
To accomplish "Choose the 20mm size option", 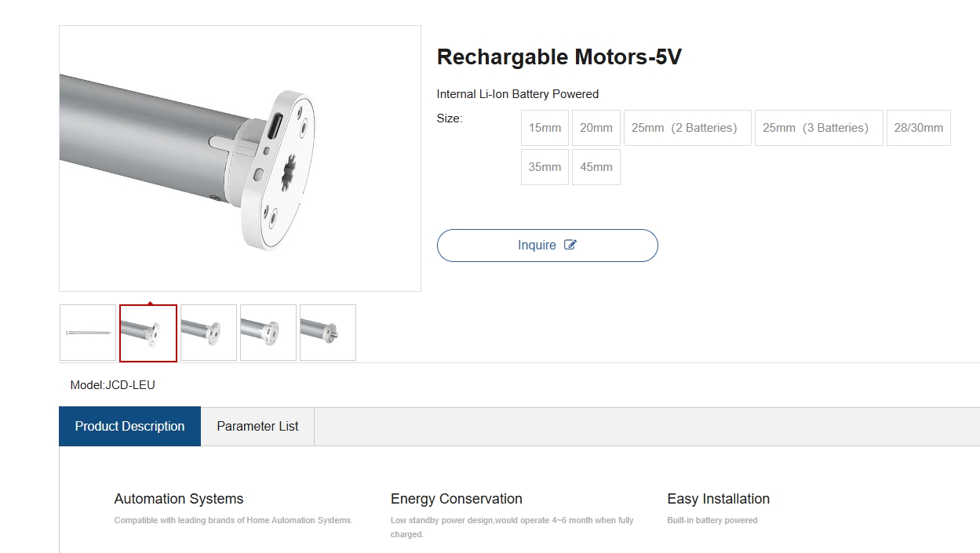I will (596, 128).
